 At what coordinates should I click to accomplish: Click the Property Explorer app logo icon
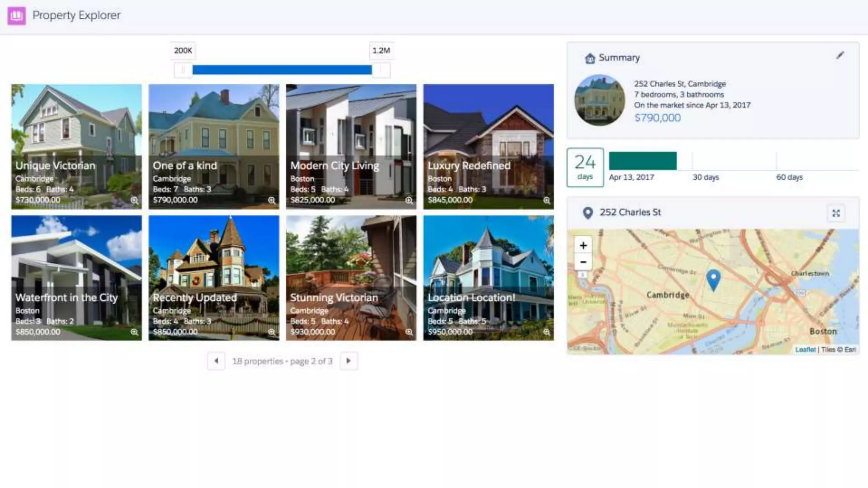17,16
